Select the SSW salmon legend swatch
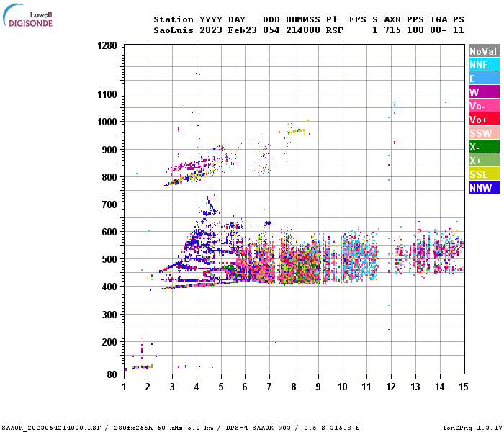This screenshot has width=504, height=432. tap(484, 133)
